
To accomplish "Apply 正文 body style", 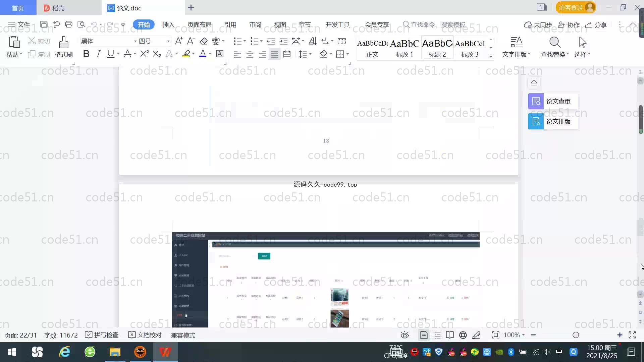I will tap(372, 48).
